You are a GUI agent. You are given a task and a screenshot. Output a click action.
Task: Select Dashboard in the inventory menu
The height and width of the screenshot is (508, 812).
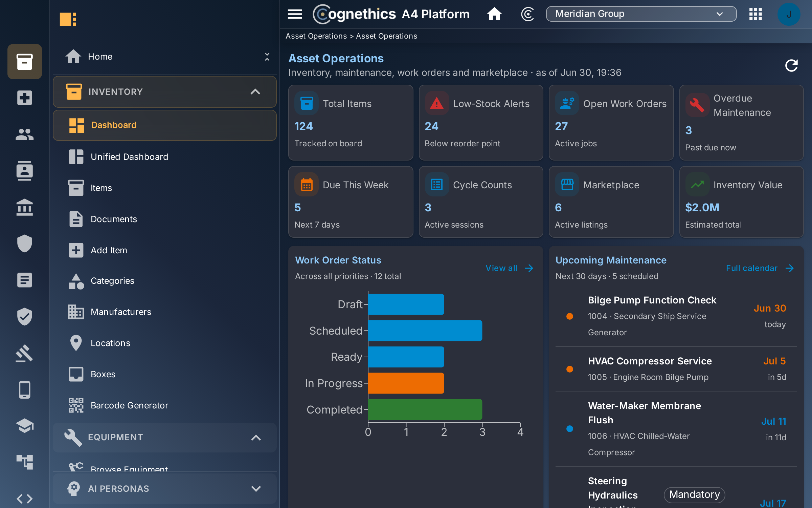165,125
